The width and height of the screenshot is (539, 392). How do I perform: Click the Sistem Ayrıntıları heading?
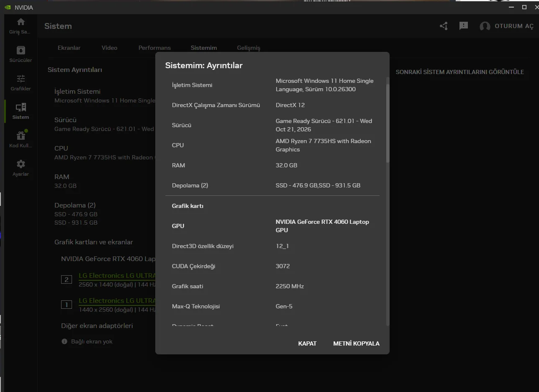(x=75, y=70)
